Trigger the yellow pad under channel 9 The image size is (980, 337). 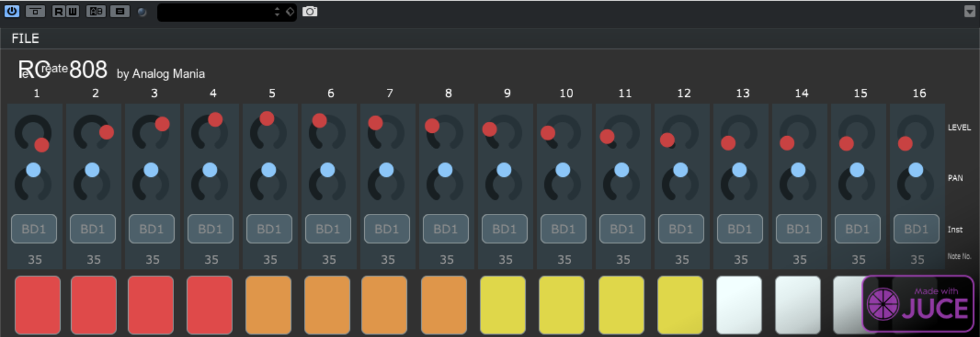[x=503, y=305]
